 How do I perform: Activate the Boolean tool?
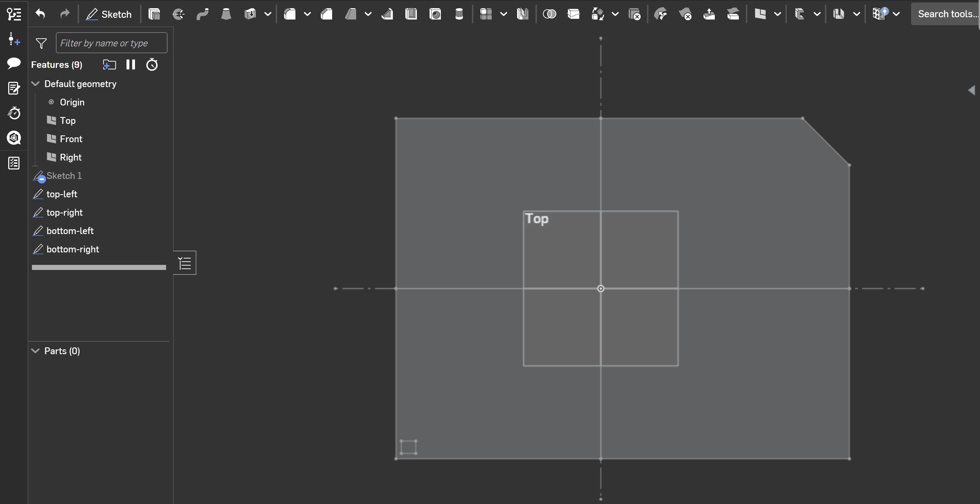click(x=549, y=14)
